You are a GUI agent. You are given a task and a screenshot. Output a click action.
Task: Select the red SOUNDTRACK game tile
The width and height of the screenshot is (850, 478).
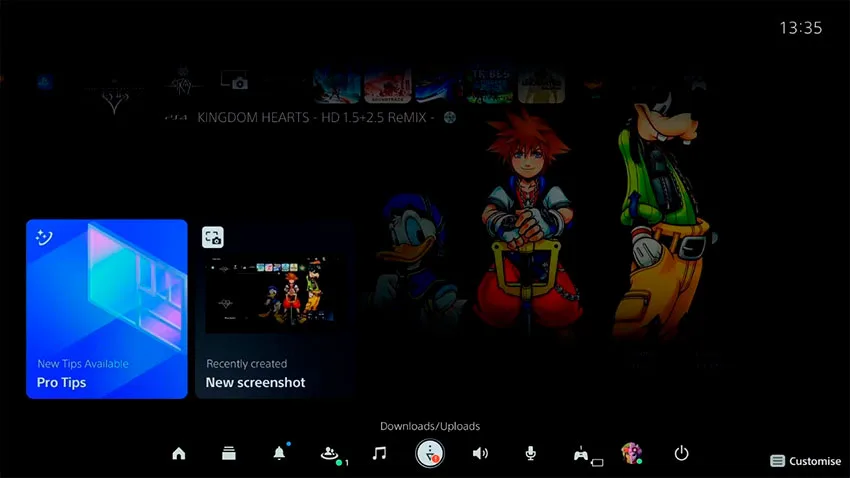click(x=388, y=86)
